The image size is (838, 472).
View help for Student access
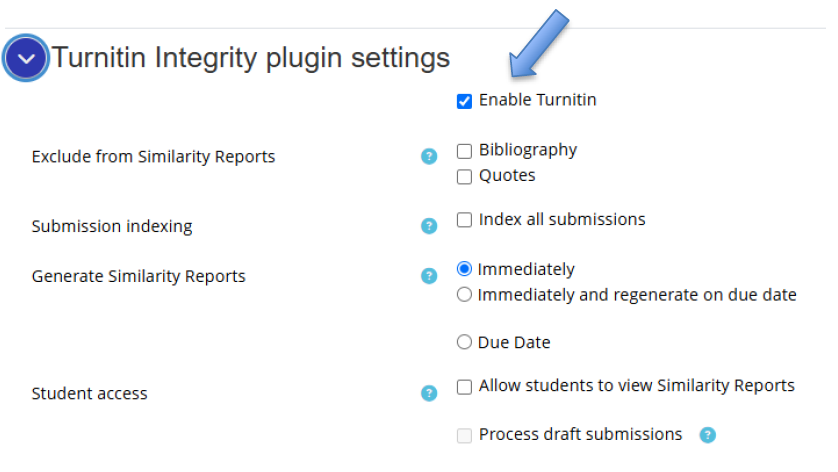tap(429, 394)
